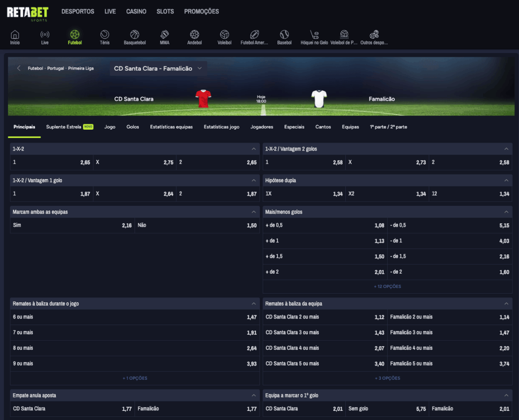Go back using the breadcrumb arrow

click(x=19, y=68)
